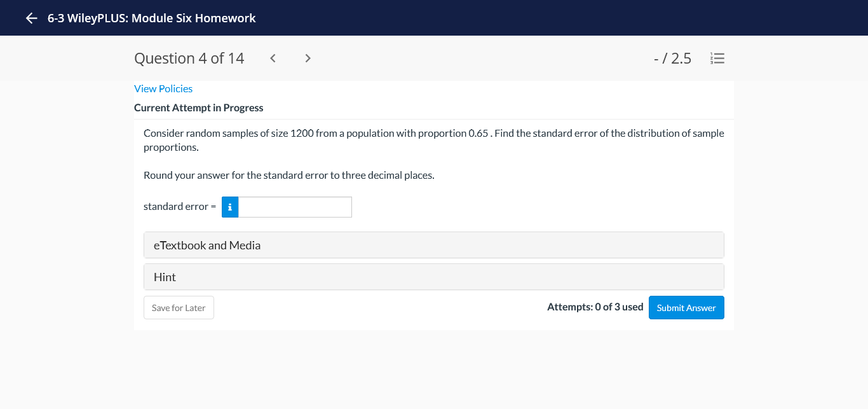Select the standard error answer field
The image size is (868, 409).
click(x=295, y=207)
